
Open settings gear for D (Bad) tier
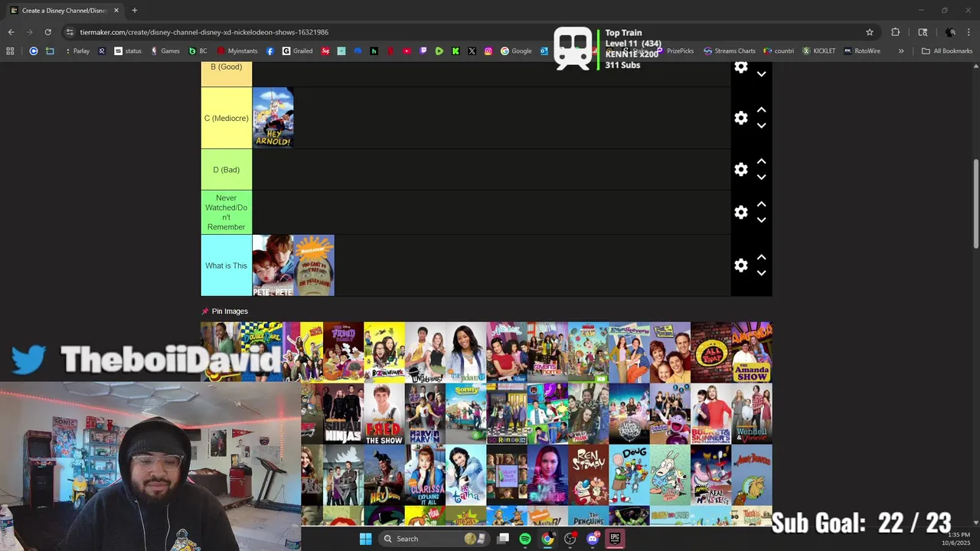(740, 169)
